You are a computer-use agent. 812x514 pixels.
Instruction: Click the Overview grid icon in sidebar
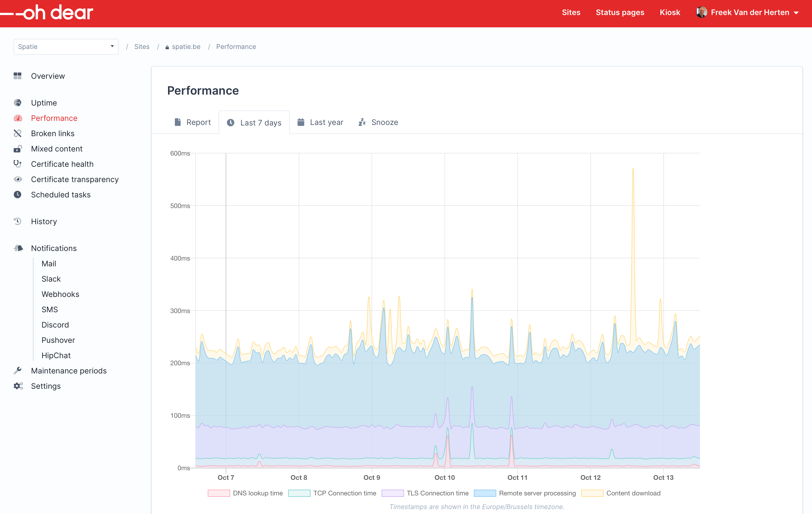tap(17, 76)
